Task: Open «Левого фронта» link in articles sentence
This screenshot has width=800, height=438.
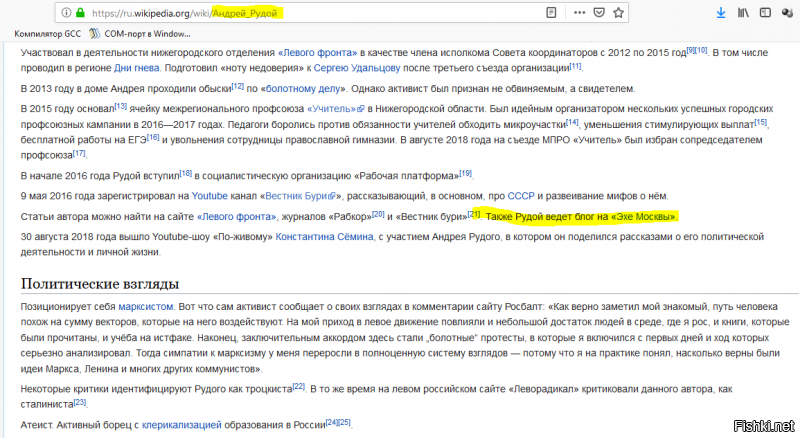Action: [236, 217]
